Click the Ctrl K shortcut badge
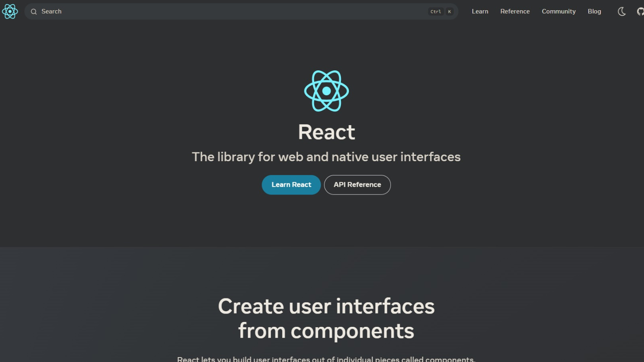The image size is (644, 362). click(441, 12)
